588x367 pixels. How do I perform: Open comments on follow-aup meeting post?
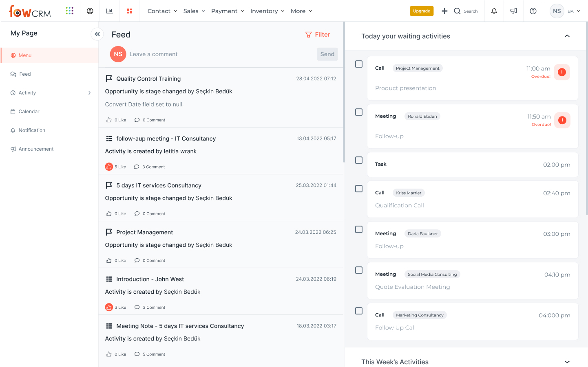(150, 167)
